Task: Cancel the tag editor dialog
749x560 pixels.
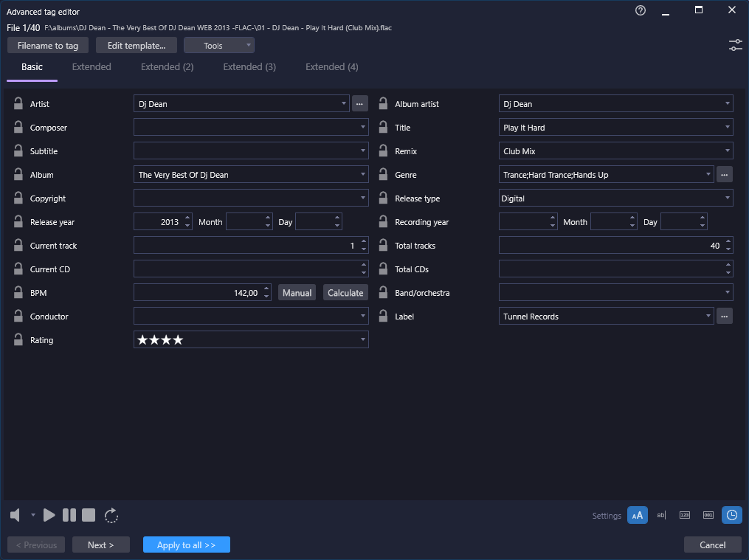Action: [x=712, y=545]
